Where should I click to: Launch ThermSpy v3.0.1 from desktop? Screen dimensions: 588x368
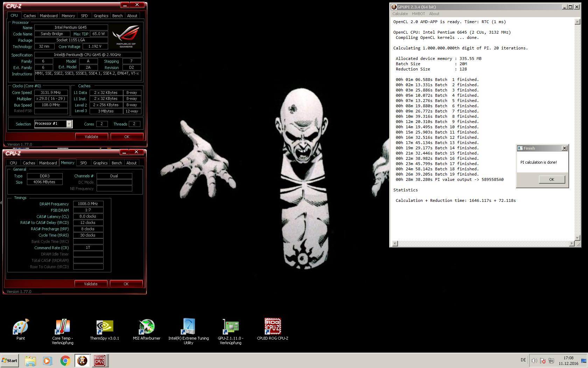click(105, 329)
